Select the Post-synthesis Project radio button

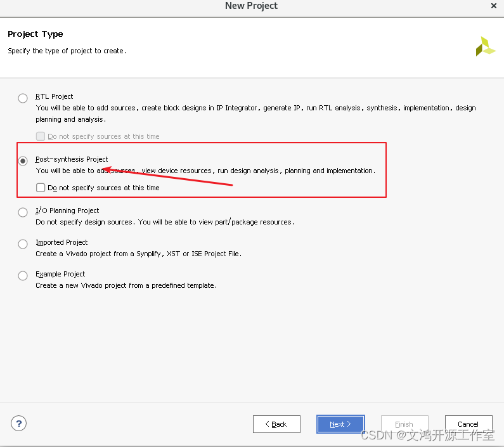(23, 161)
